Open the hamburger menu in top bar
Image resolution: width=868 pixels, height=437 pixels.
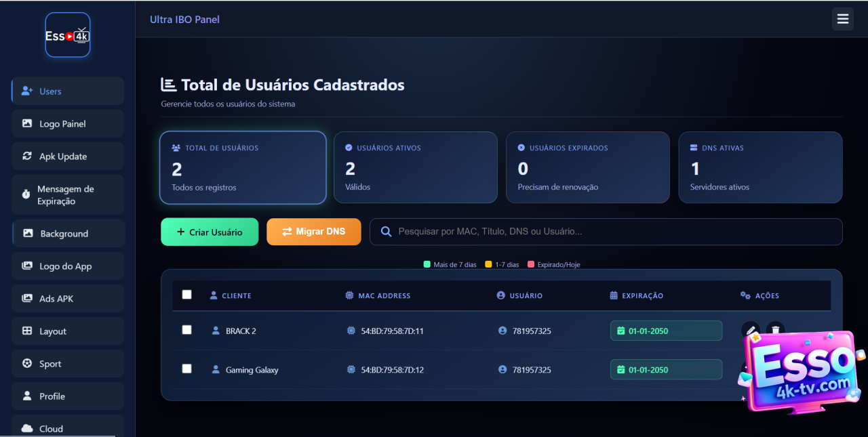click(x=842, y=19)
